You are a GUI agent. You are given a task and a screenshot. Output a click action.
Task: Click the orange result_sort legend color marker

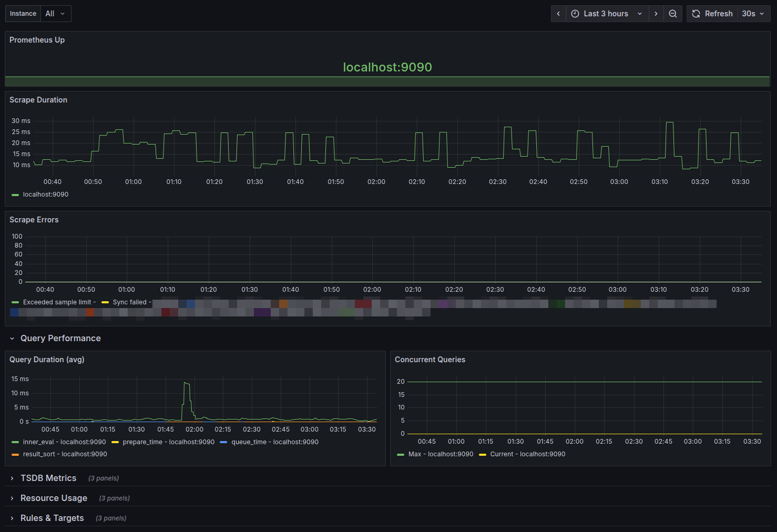click(15, 454)
